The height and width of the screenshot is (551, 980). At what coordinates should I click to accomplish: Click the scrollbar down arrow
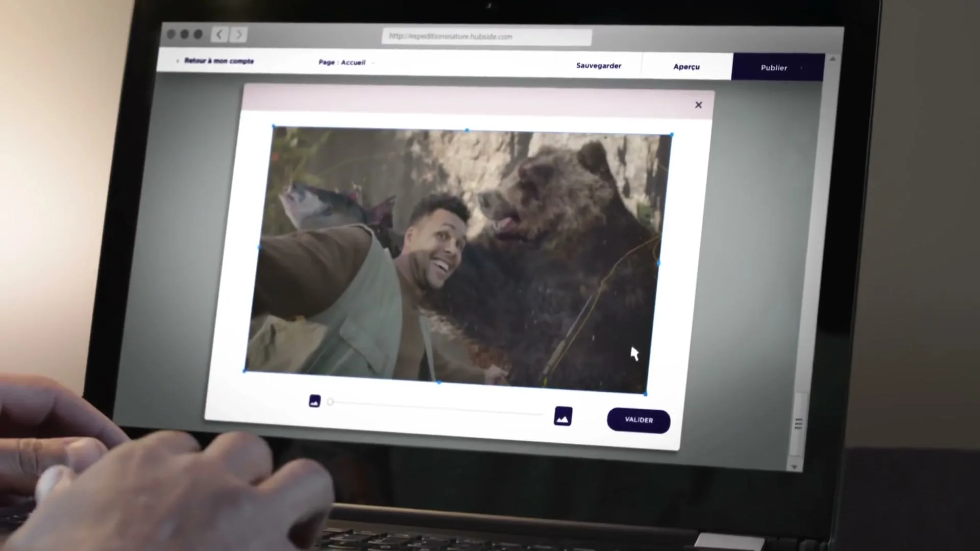pyautogui.click(x=794, y=467)
